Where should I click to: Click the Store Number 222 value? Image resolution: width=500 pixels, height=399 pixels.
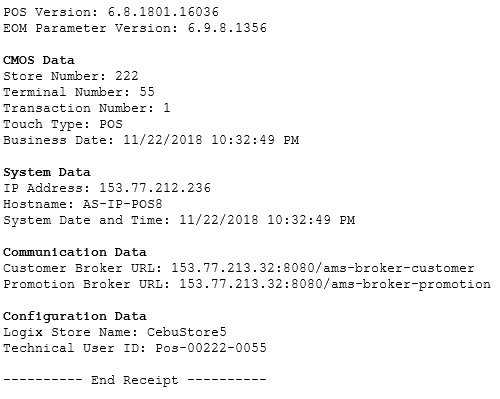click(127, 76)
